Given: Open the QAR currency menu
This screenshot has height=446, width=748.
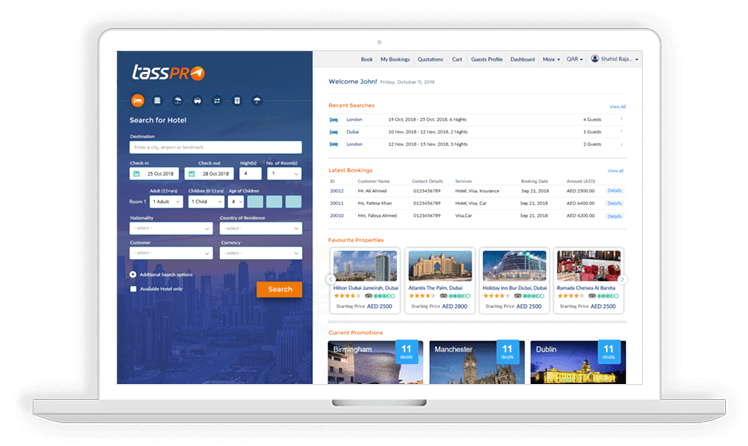Looking at the screenshot, I should [x=574, y=59].
